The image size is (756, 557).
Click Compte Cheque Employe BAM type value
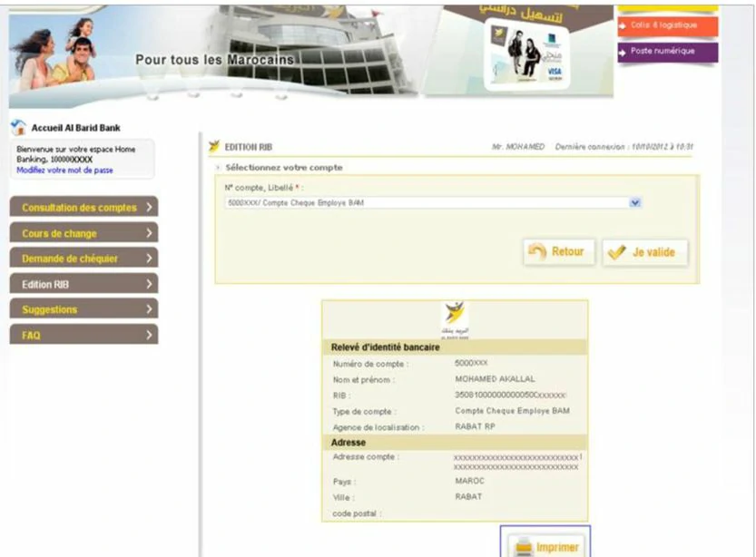coord(512,411)
